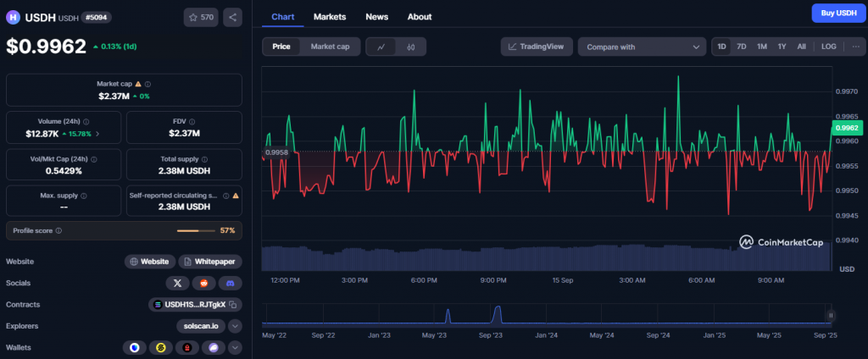Copy the USDH contract address icon
Image resolution: width=868 pixels, height=359 pixels.
click(233, 304)
